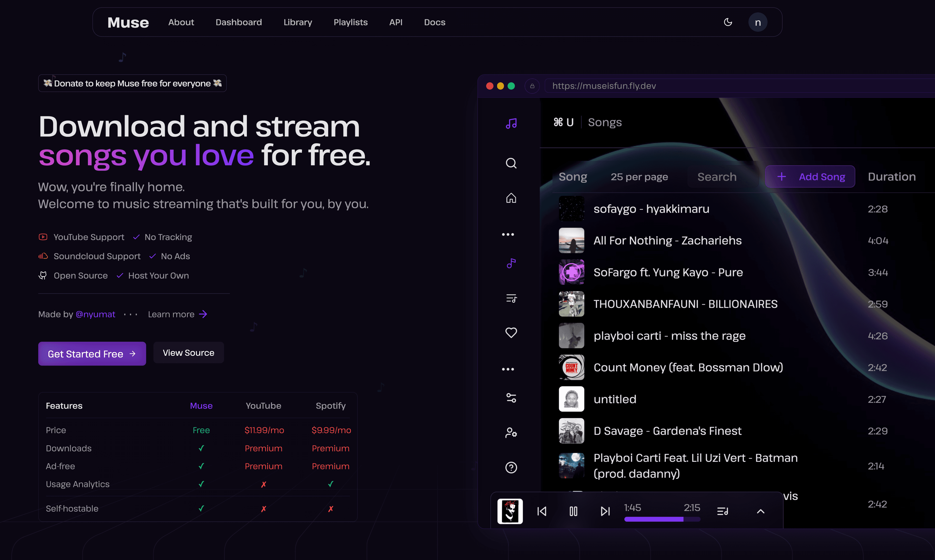
Task: Click Muse column header in table
Action: tap(201, 406)
